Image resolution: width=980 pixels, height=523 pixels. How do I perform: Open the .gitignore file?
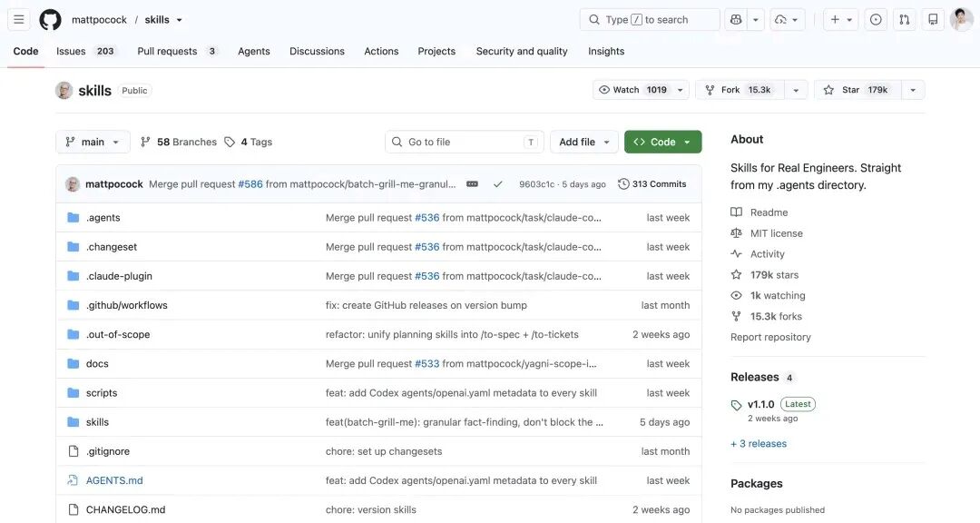point(107,451)
